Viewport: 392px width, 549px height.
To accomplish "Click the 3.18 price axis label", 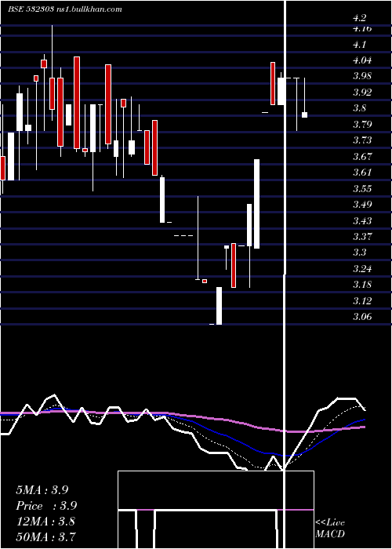I will coord(362,284).
